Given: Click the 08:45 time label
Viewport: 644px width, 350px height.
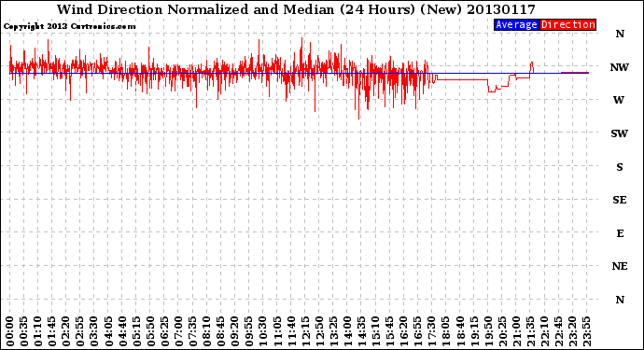Looking at the screenshot, I should 221,331.
